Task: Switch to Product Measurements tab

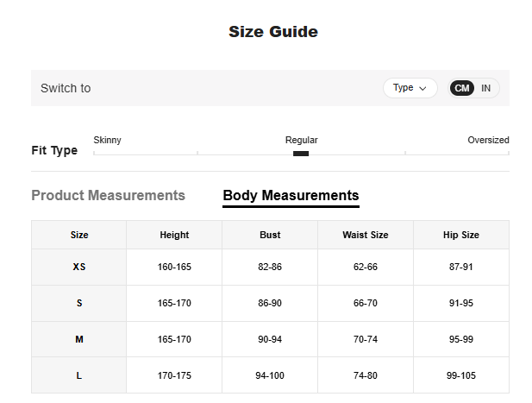Action: pos(108,195)
